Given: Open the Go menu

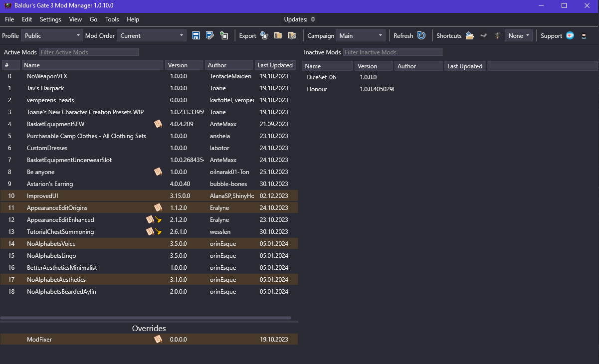Looking at the screenshot, I should click(94, 19).
